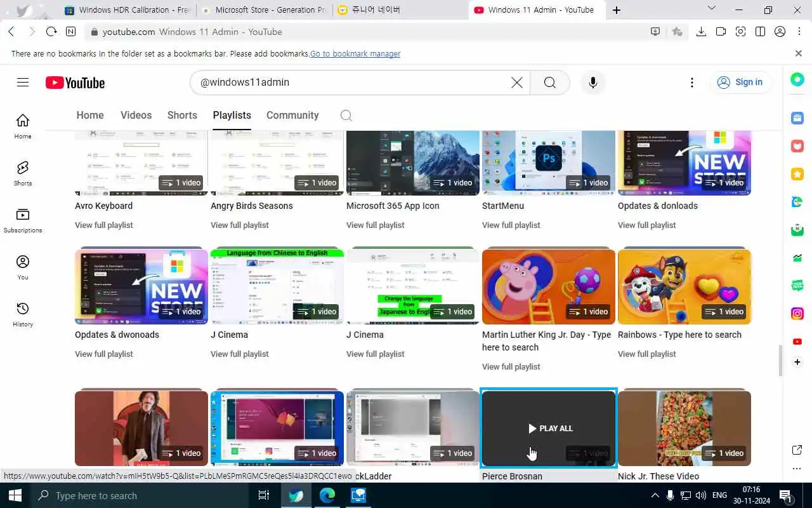This screenshot has width=812, height=508.
Task: Bookmark this page with star icon
Action: point(677,32)
